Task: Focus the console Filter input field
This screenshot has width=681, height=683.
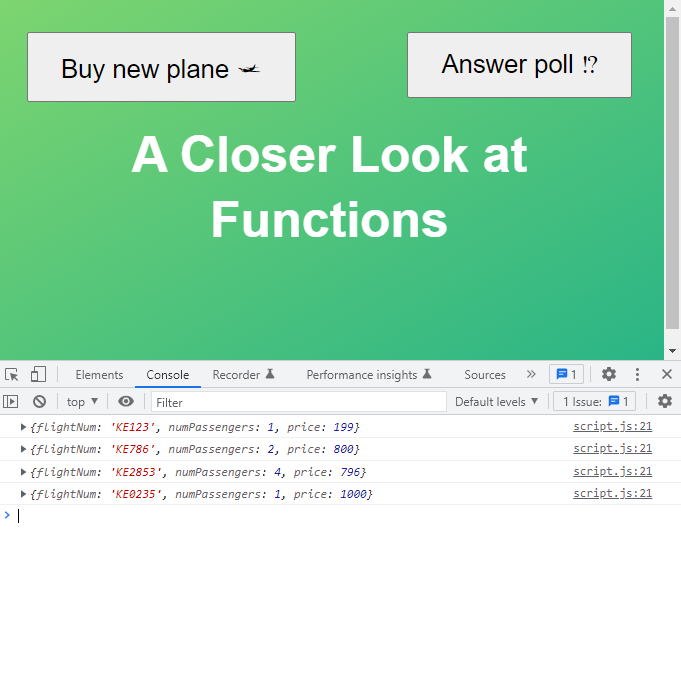Action: [299, 402]
